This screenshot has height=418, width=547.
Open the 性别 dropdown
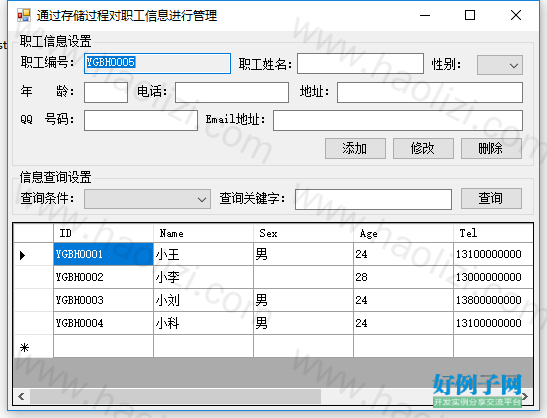(x=500, y=65)
